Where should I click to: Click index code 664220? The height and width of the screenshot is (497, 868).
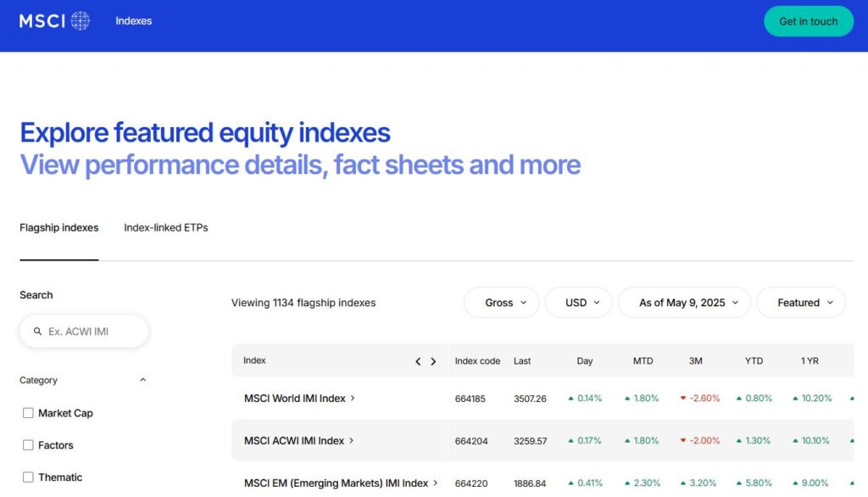click(x=471, y=483)
